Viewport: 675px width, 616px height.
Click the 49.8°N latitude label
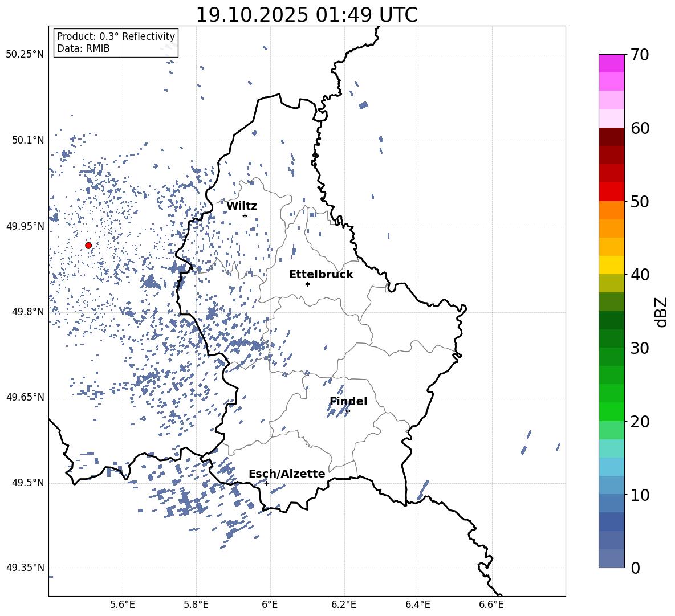coord(27,312)
